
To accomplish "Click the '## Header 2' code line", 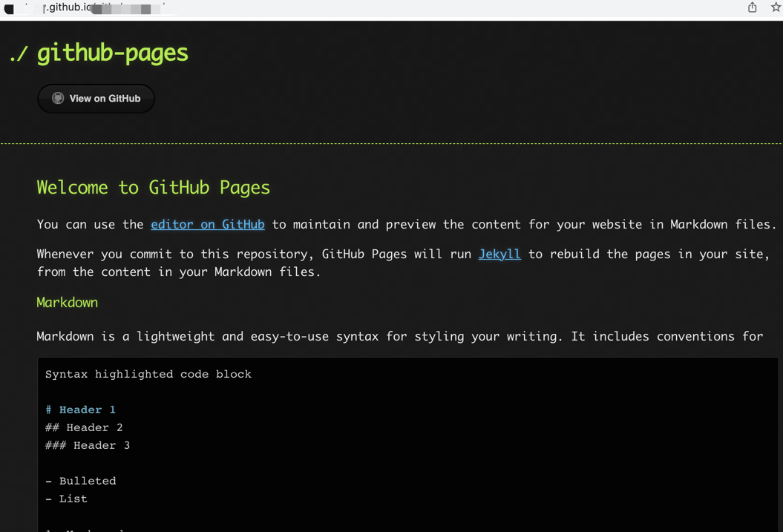I will (x=84, y=427).
